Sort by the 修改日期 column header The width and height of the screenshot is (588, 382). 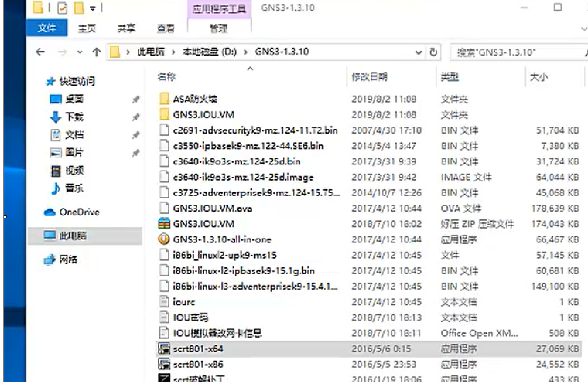tap(370, 77)
